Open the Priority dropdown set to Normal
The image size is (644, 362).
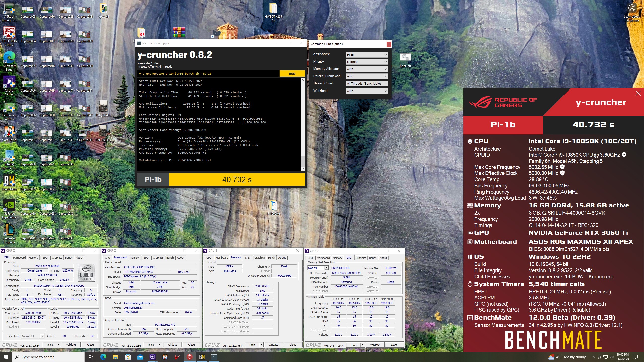click(x=367, y=62)
